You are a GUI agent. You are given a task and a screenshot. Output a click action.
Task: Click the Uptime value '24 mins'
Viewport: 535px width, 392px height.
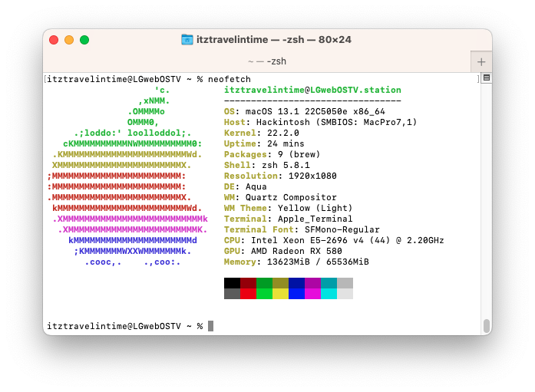coord(286,143)
